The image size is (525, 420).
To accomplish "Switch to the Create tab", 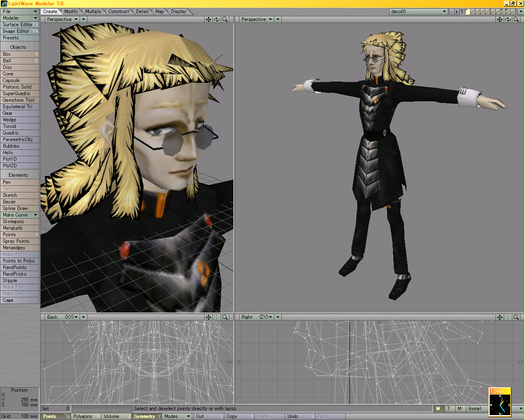I will [x=50, y=11].
